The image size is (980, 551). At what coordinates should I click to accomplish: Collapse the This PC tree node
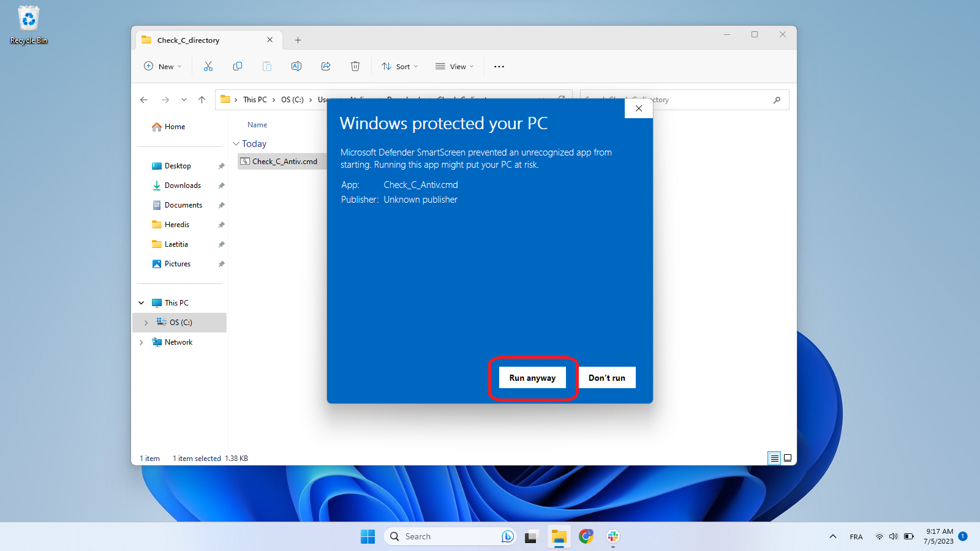tap(141, 303)
